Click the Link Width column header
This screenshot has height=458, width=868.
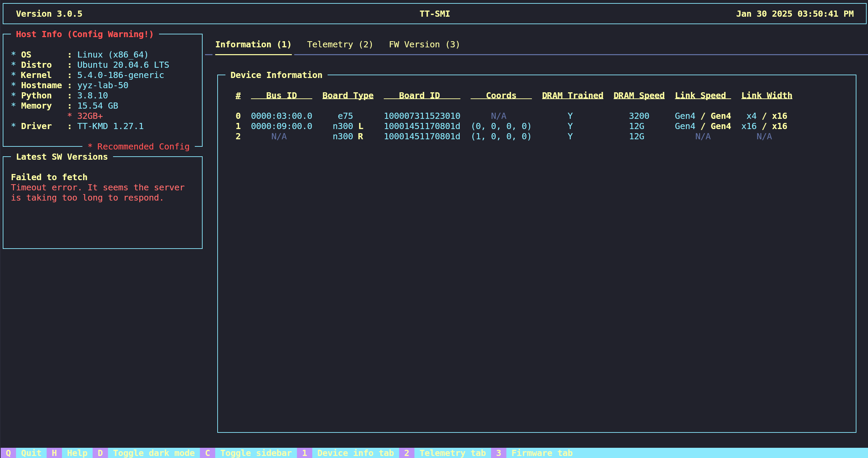click(767, 96)
